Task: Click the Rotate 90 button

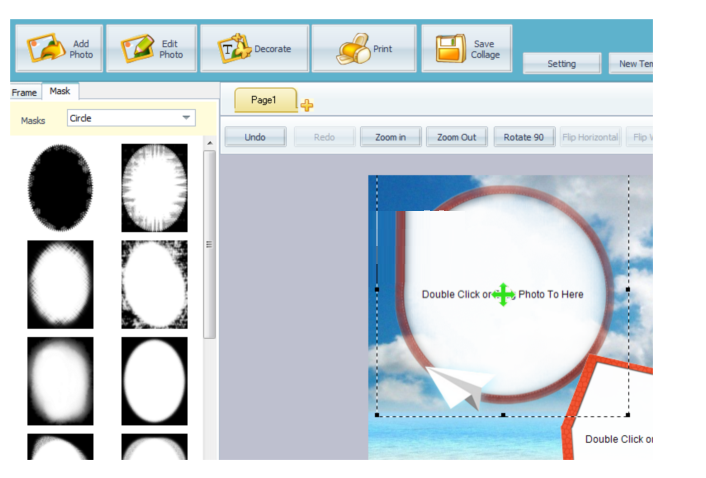Action: pos(524,137)
